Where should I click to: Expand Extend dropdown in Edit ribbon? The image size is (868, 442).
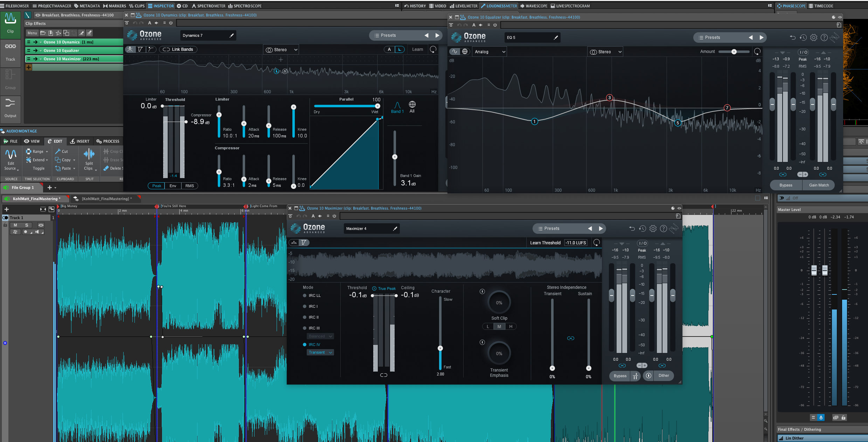[x=47, y=160]
